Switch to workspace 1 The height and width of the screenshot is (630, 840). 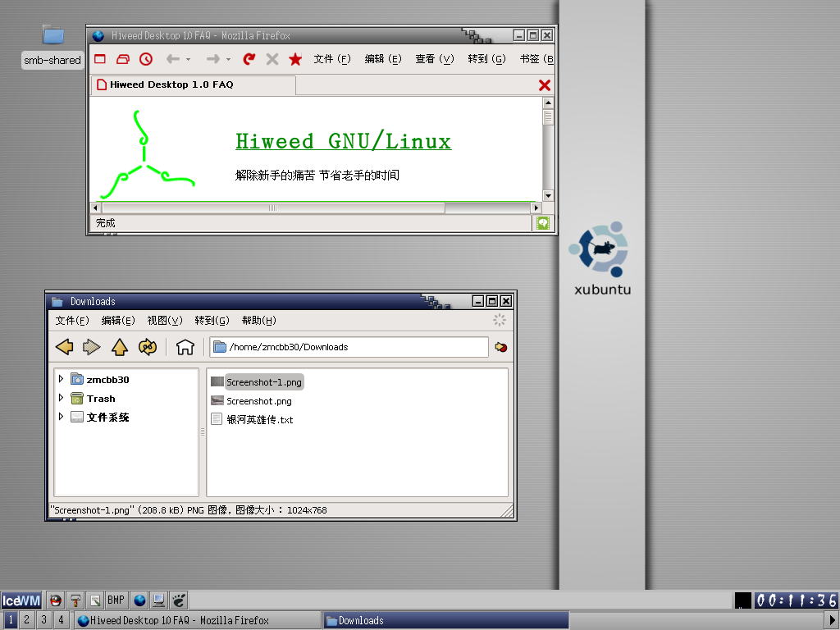click(10, 620)
